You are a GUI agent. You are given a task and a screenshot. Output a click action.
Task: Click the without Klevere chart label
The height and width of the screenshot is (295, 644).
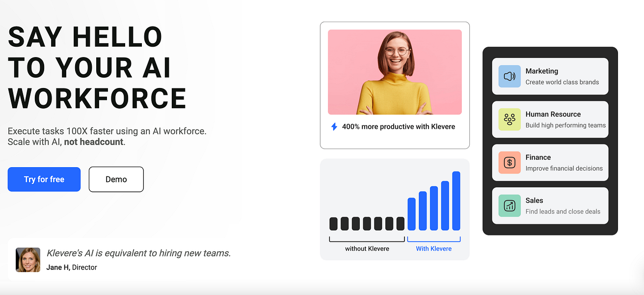tap(366, 248)
